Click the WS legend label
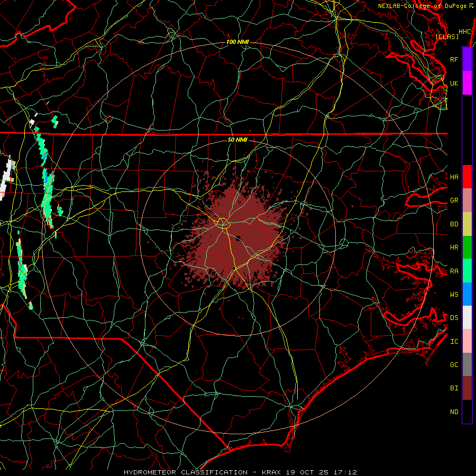 point(454,295)
